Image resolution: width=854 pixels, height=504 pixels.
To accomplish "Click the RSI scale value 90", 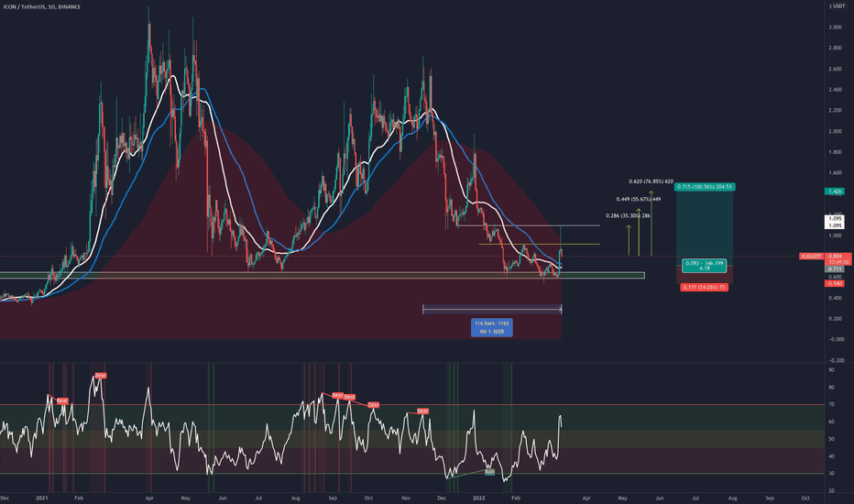I will pos(832,370).
